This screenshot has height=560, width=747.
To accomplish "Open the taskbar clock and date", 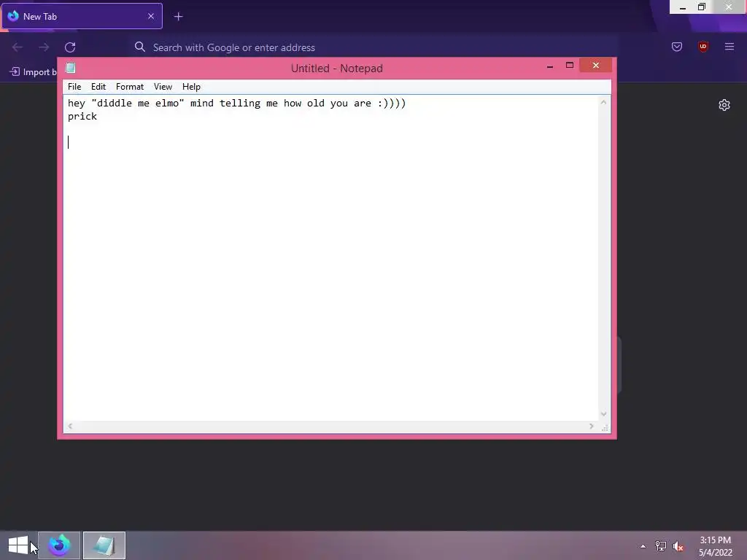I will (715, 546).
